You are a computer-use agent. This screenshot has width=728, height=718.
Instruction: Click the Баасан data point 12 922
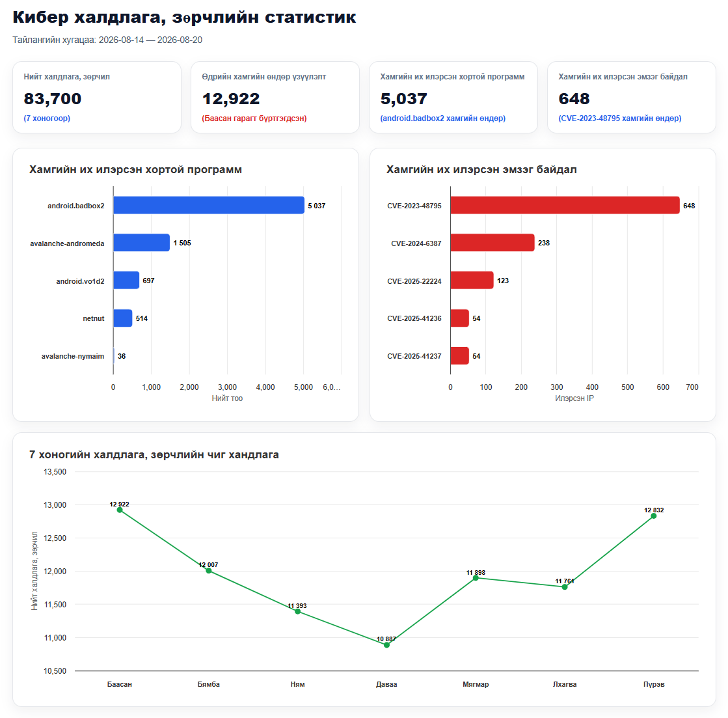click(x=120, y=510)
